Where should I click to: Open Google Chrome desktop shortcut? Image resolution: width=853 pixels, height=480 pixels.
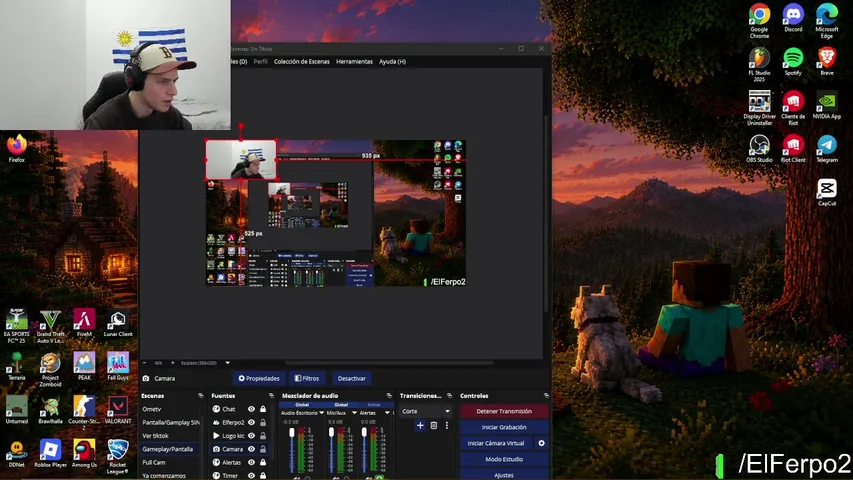tap(759, 21)
